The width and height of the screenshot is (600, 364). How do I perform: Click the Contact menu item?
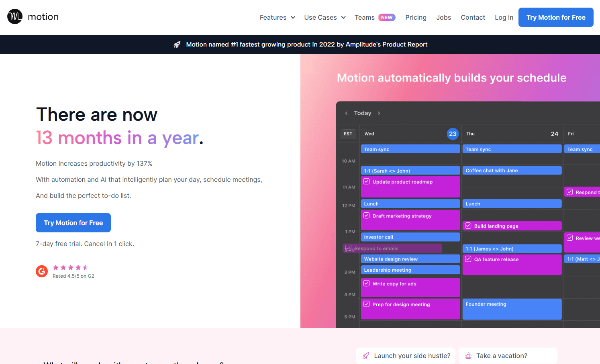(x=473, y=17)
